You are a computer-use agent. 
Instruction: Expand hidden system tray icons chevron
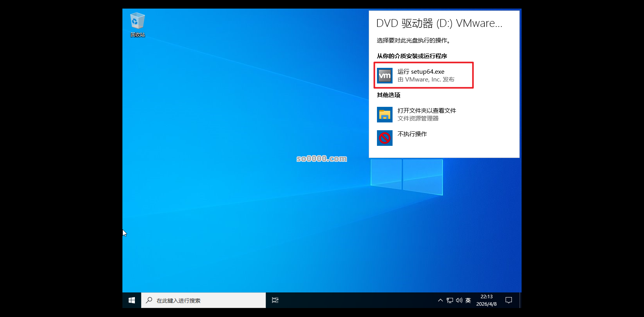click(x=441, y=300)
